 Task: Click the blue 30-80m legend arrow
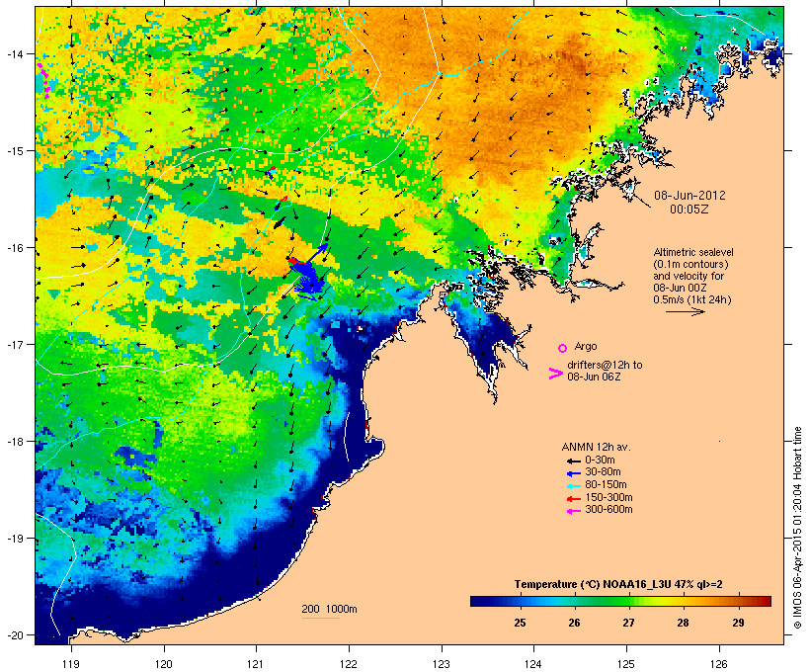click(573, 473)
